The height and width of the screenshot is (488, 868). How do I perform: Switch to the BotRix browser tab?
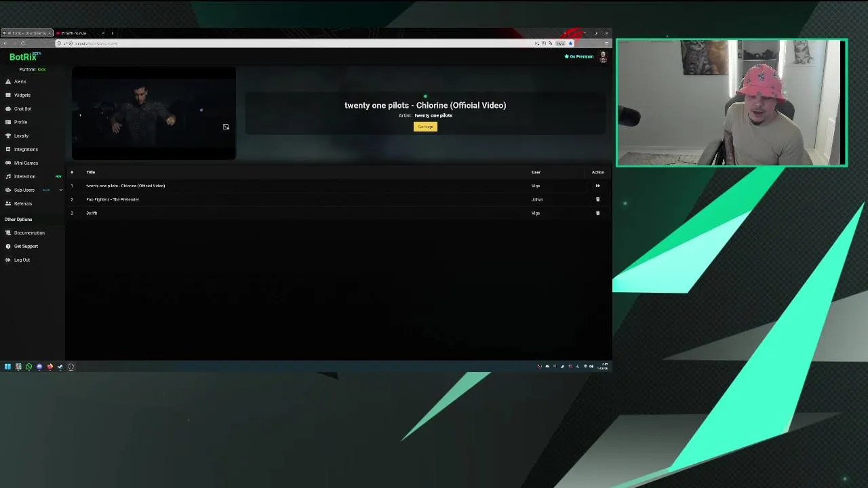point(27,33)
